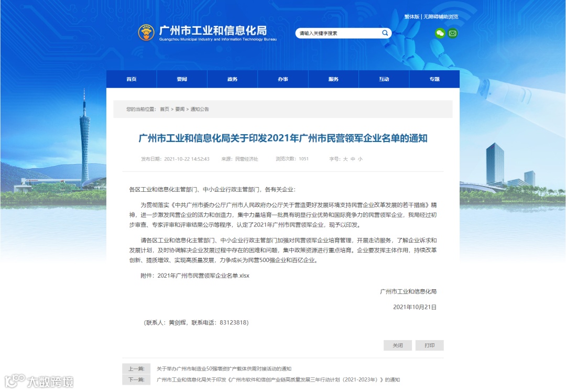566x392 pixels.
Task: Switch to 繁体版 version
Action: click(x=412, y=17)
